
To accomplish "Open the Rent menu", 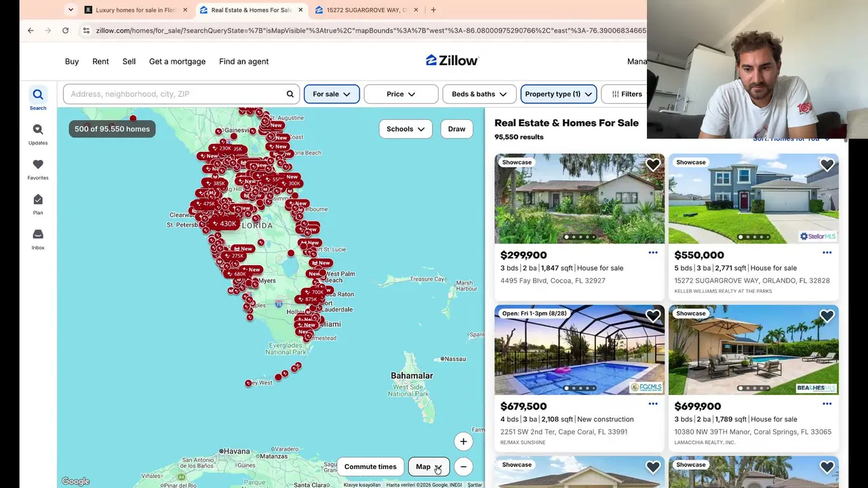I will pos(100,61).
